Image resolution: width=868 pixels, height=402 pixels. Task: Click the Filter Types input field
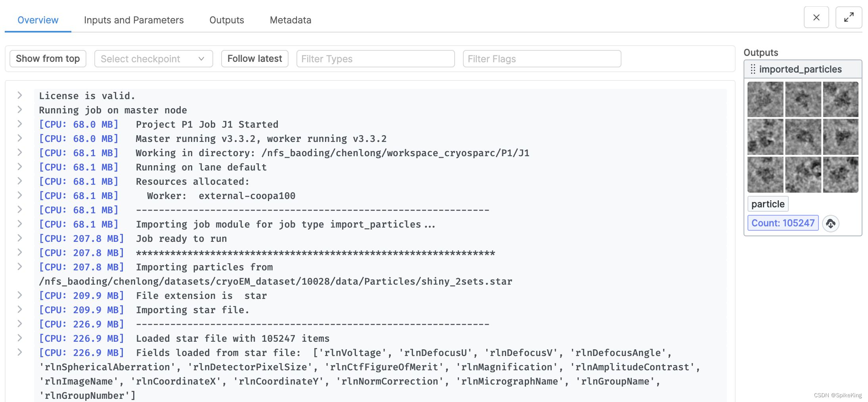[375, 59]
